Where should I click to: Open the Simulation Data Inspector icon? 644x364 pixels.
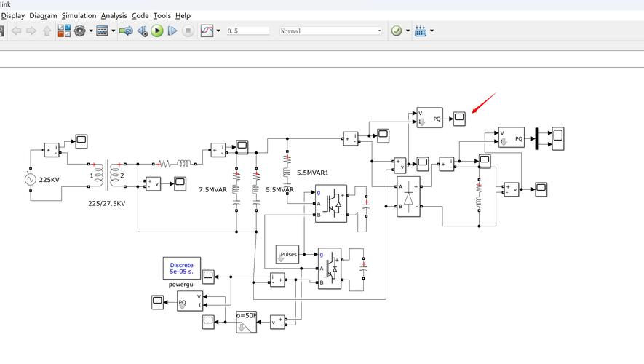tap(207, 31)
